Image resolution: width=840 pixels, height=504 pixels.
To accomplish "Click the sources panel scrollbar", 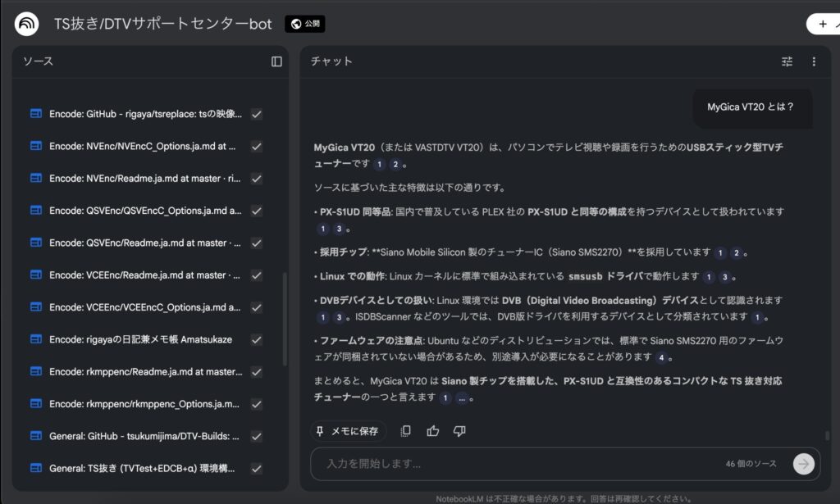I will click(x=285, y=320).
